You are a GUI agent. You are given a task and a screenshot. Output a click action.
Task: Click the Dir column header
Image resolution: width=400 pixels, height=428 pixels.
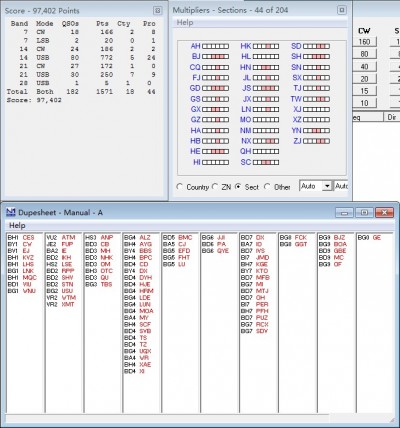coord(392,117)
